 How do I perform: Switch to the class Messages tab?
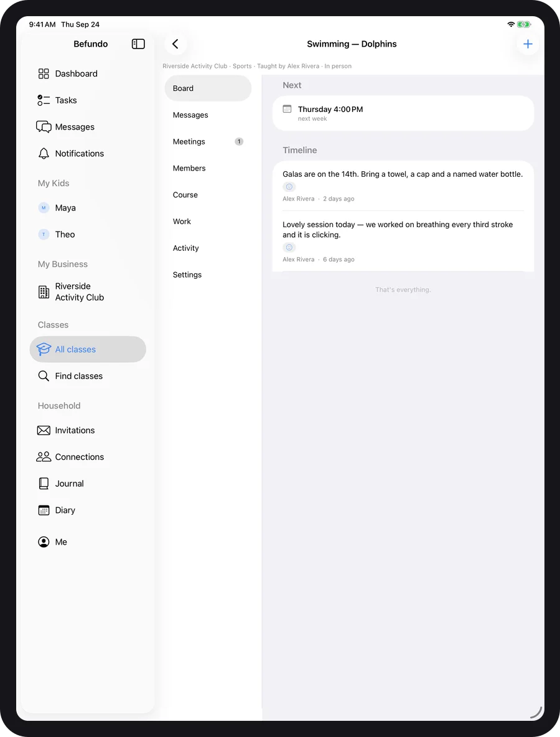tap(208, 115)
